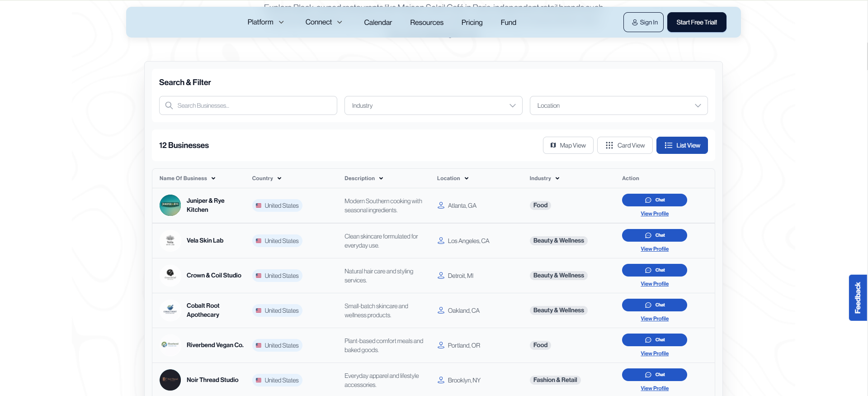The height and width of the screenshot is (396, 868).
Task: Click 'Riverbend Vegan Co.' business name
Action: pos(215,345)
